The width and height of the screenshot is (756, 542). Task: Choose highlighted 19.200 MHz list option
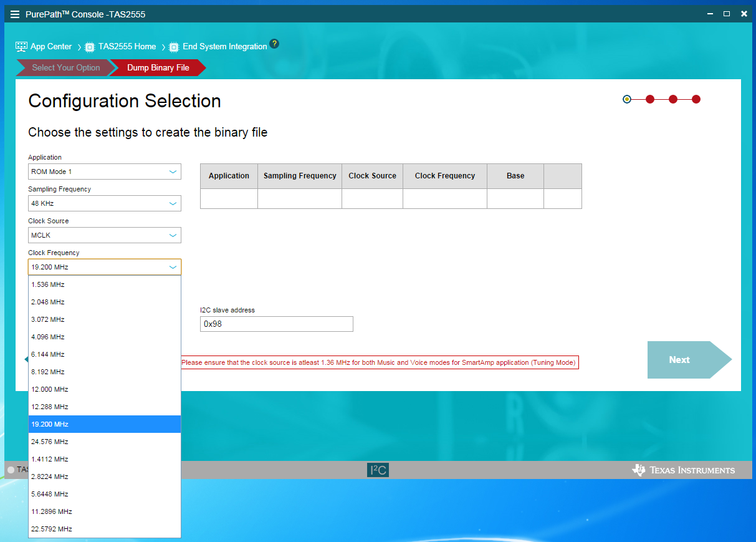point(105,424)
